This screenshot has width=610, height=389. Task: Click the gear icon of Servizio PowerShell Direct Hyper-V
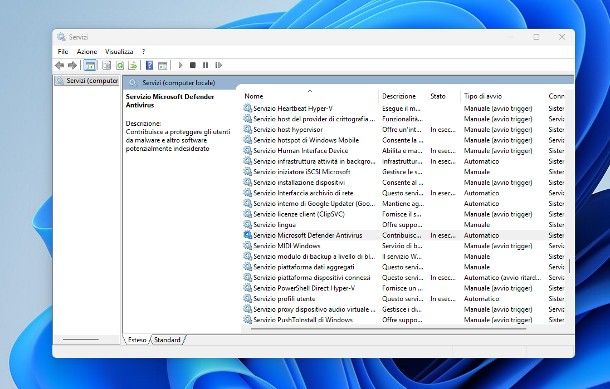[247, 288]
